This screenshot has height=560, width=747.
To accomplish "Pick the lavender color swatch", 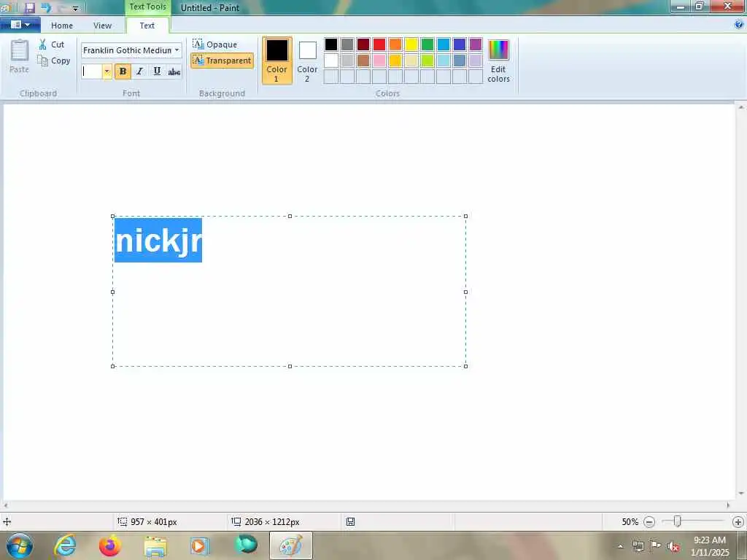I will pos(476,61).
